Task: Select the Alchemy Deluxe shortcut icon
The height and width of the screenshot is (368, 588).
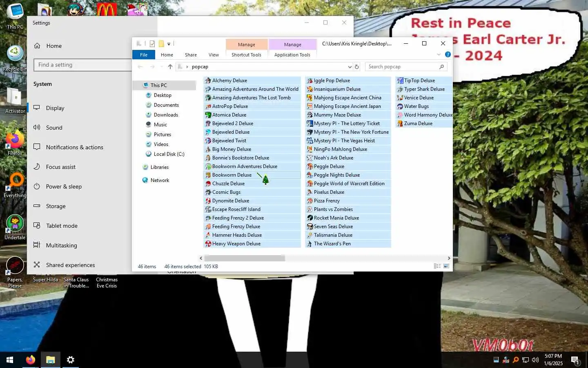Action: 208,81
